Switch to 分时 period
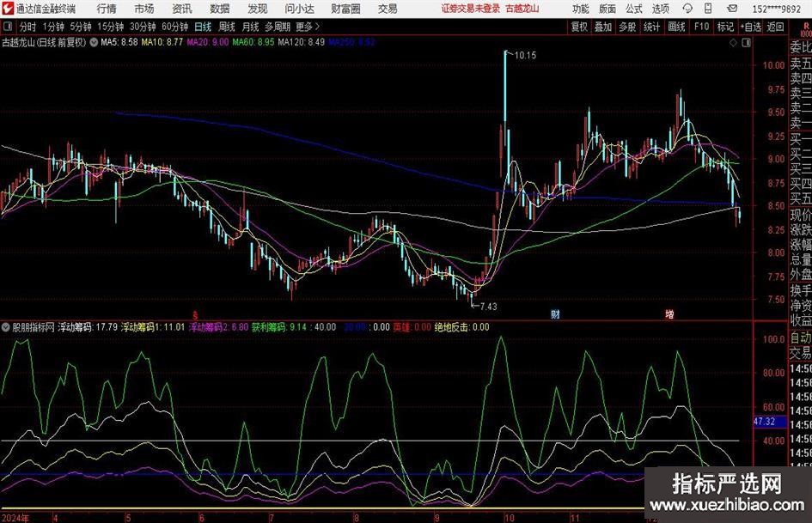The image size is (812, 523). (x=28, y=27)
